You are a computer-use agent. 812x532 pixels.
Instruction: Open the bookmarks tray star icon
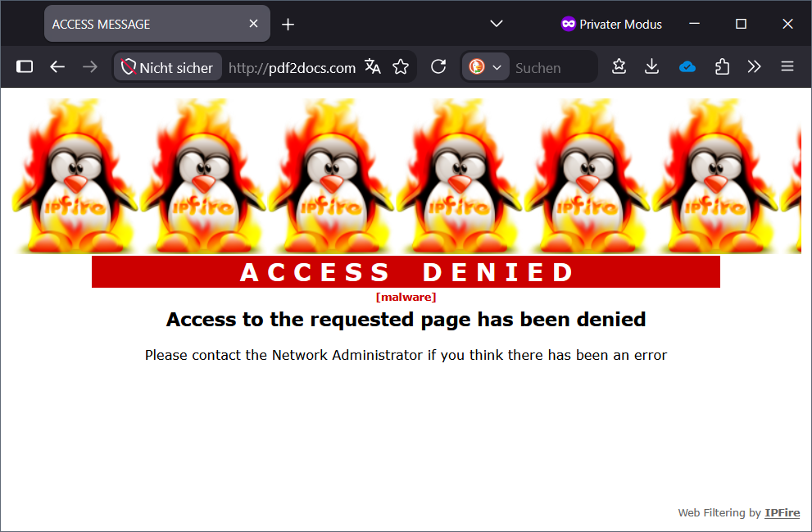pyautogui.click(x=619, y=67)
